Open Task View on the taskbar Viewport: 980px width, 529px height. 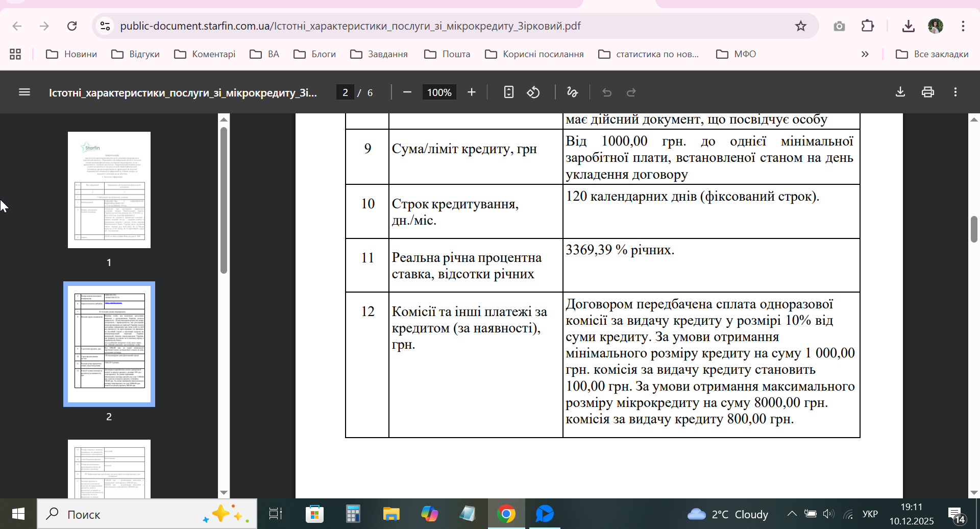(x=276, y=514)
